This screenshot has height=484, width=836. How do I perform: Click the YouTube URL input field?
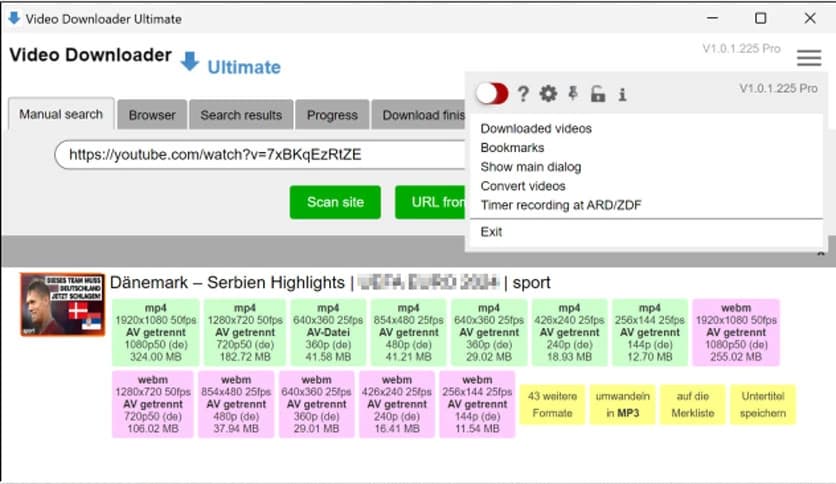[261, 155]
